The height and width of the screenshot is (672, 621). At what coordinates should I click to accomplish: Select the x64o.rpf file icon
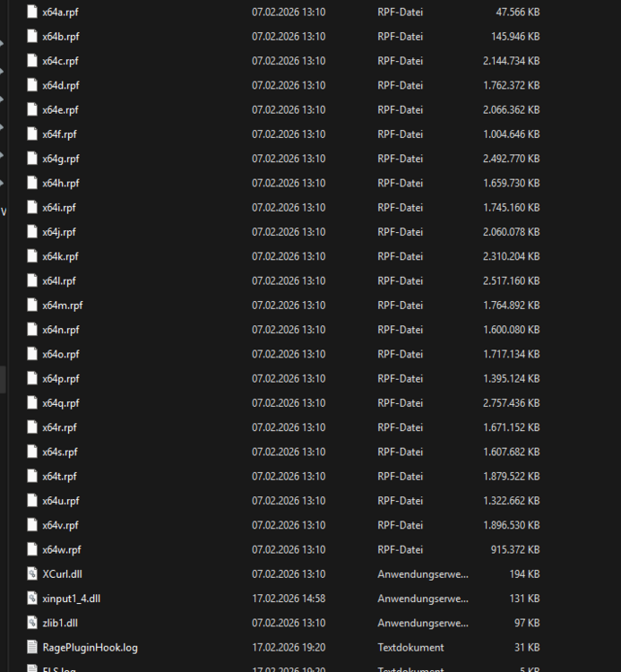[32, 354]
